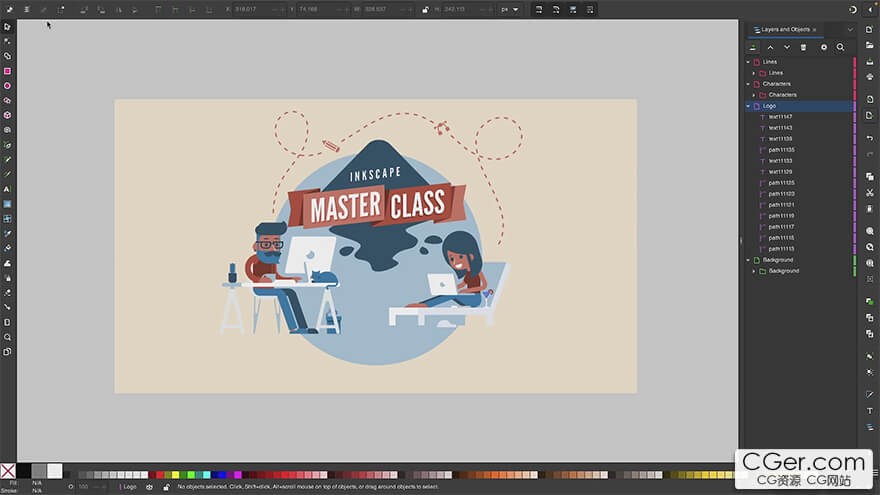Screen dimensions: 880x495
Task: Select the Selector arrow tool
Action: click(x=7, y=26)
